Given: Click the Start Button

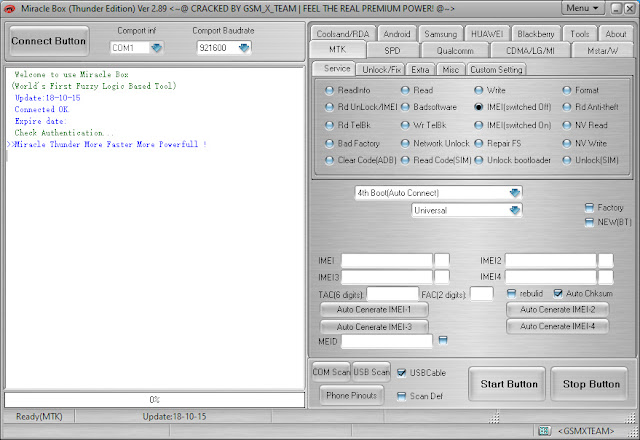Looking at the screenshot, I should tap(509, 384).
